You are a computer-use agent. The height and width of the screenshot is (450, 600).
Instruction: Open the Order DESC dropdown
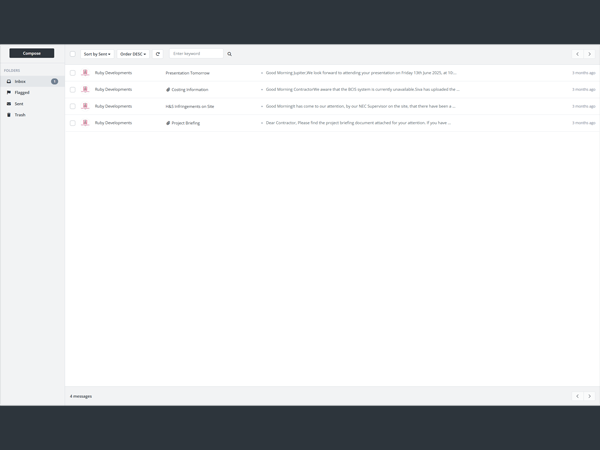click(133, 54)
